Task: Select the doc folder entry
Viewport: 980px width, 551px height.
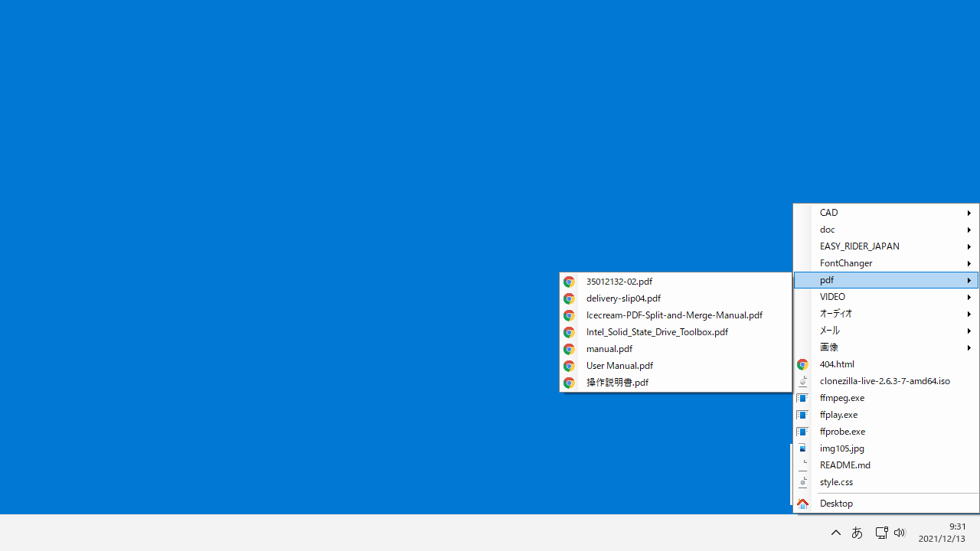Action: pyautogui.click(x=886, y=230)
